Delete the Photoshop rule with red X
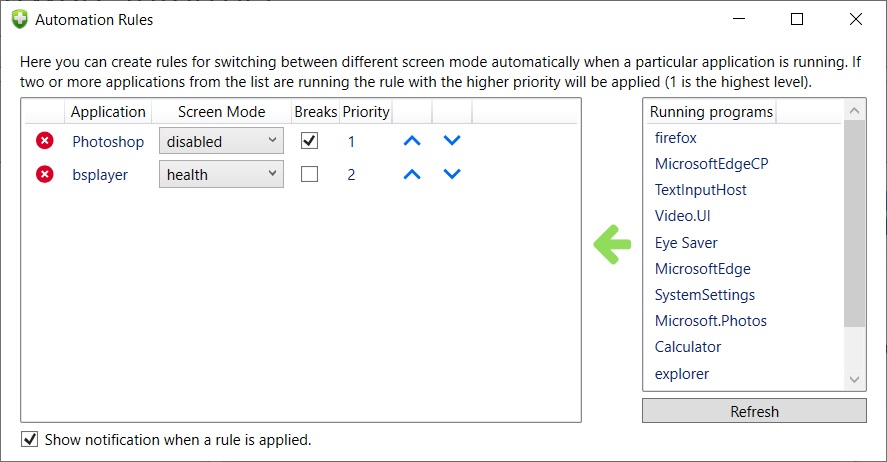Viewport: 887px width, 462px height. tap(45, 141)
